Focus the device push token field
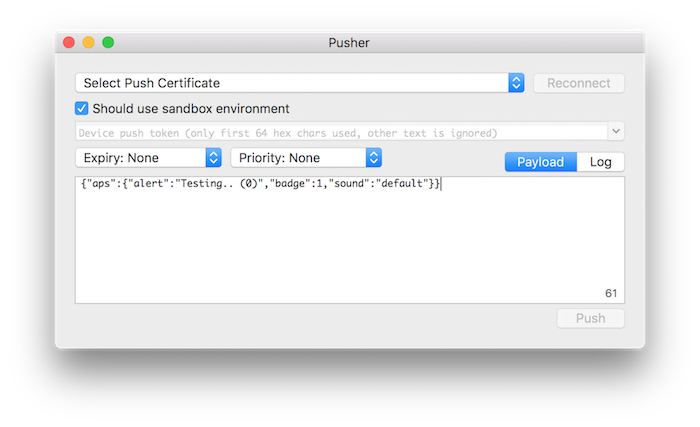This screenshot has width=700, height=427. [x=340, y=132]
